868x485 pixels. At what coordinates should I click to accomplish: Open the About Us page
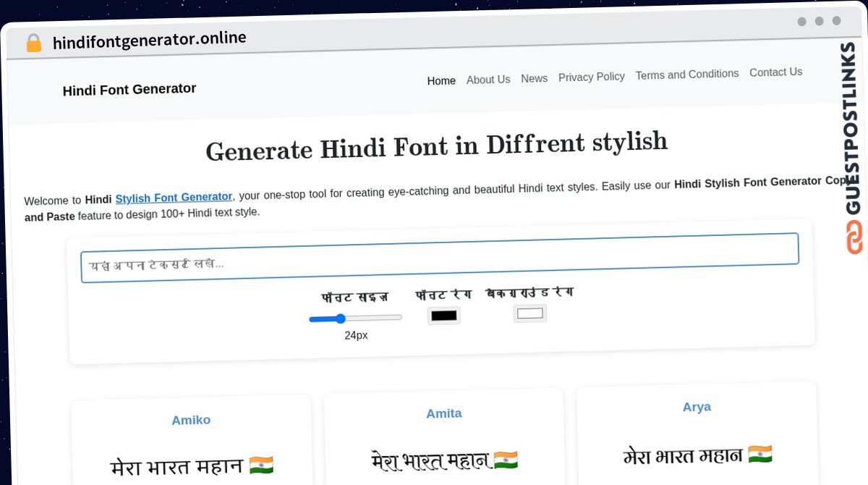(x=488, y=80)
